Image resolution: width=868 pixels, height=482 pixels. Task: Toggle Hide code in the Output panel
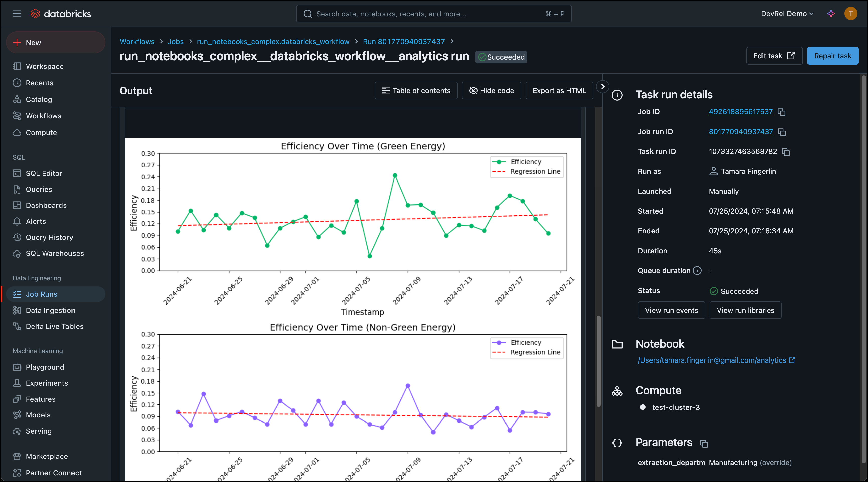pyautogui.click(x=491, y=90)
